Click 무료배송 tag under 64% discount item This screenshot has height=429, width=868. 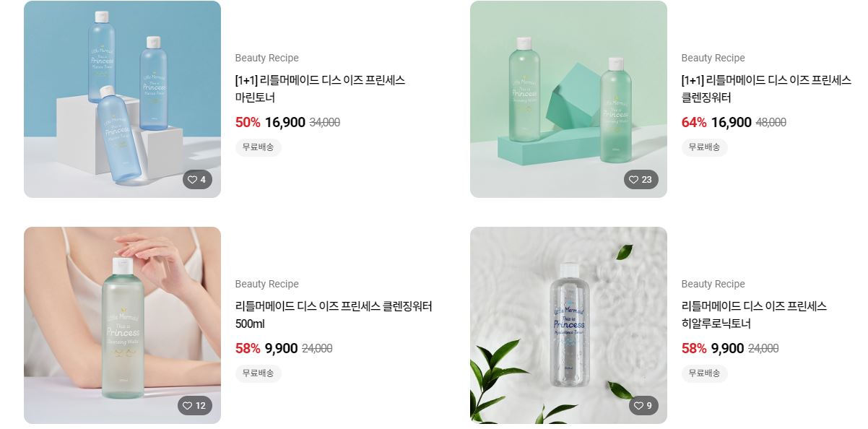coord(704,147)
